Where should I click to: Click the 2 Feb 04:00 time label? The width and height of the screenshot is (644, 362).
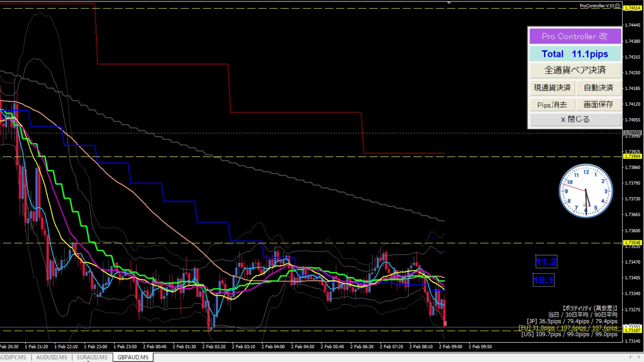click(x=273, y=347)
